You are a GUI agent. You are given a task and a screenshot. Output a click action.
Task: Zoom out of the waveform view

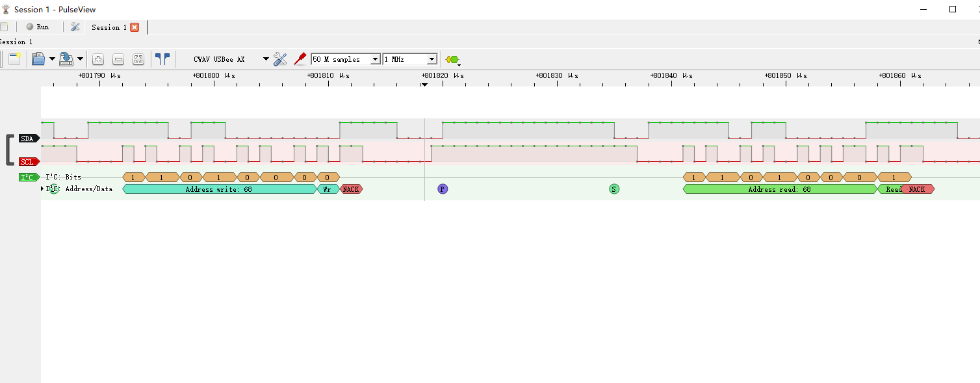pyautogui.click(x=118, y=59)
